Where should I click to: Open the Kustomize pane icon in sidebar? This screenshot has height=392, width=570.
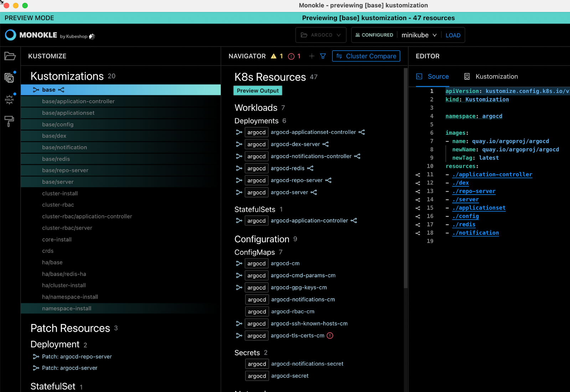coord(9,77)
